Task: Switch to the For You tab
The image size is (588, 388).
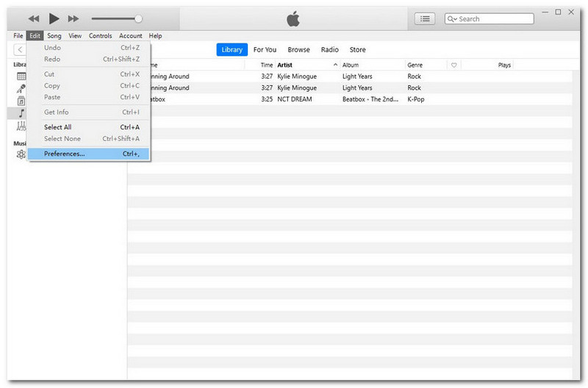Action: (265, 49)
